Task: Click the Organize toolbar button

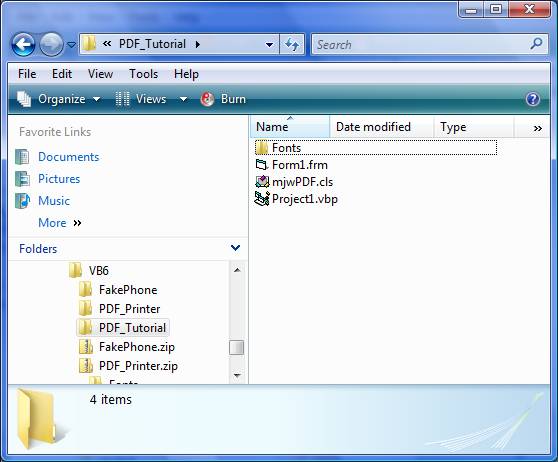Action: click(58, 99)
